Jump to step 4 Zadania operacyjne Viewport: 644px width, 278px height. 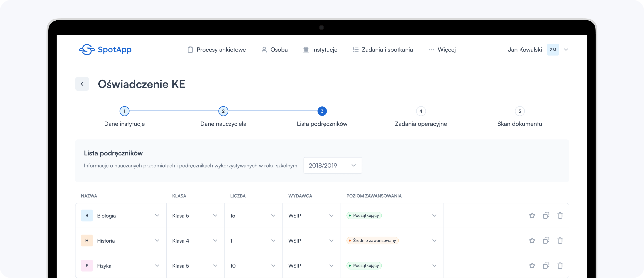click(421, 117)
